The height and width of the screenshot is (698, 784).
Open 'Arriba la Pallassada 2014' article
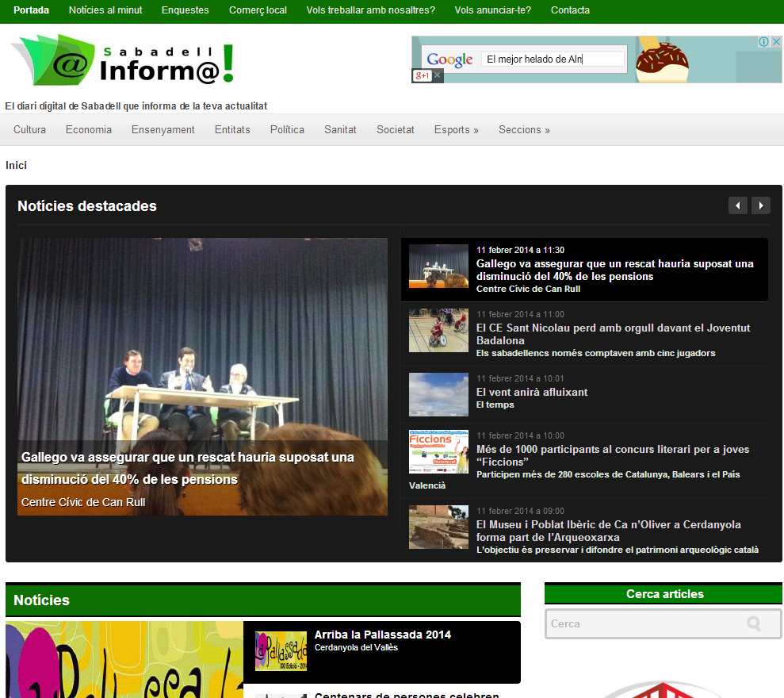click(x=383, y=635)
